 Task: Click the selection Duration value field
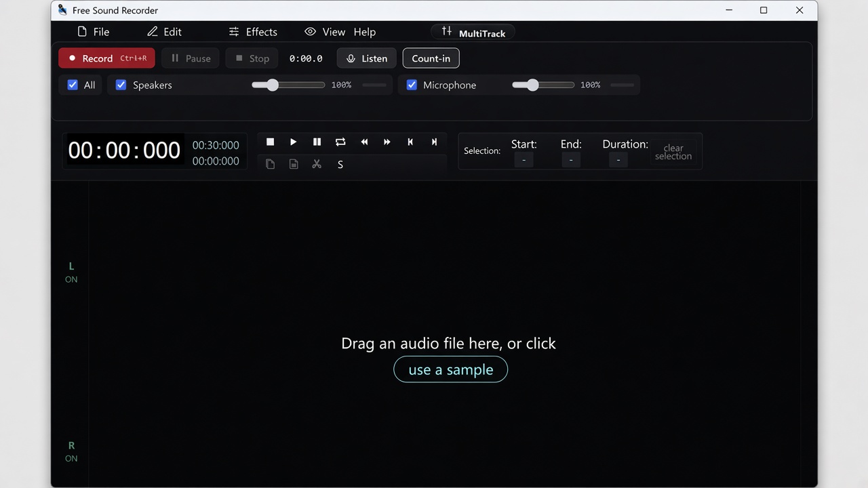(x=618, y=160)
